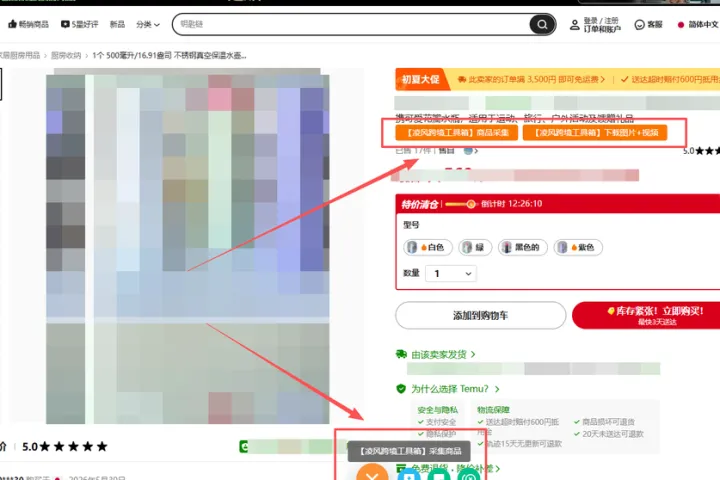Select the 绿 model option
The image size is (720, 480).
475,248
